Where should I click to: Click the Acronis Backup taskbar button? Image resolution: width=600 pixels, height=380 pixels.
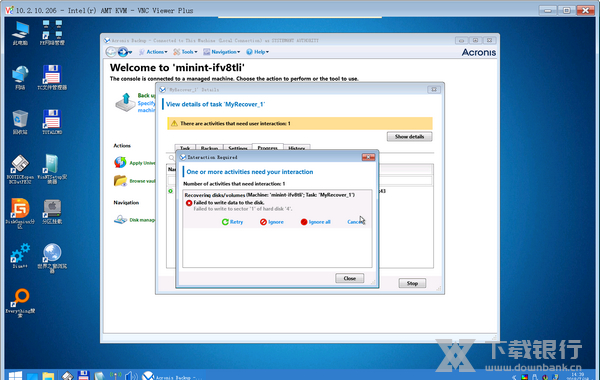point(172,376)
